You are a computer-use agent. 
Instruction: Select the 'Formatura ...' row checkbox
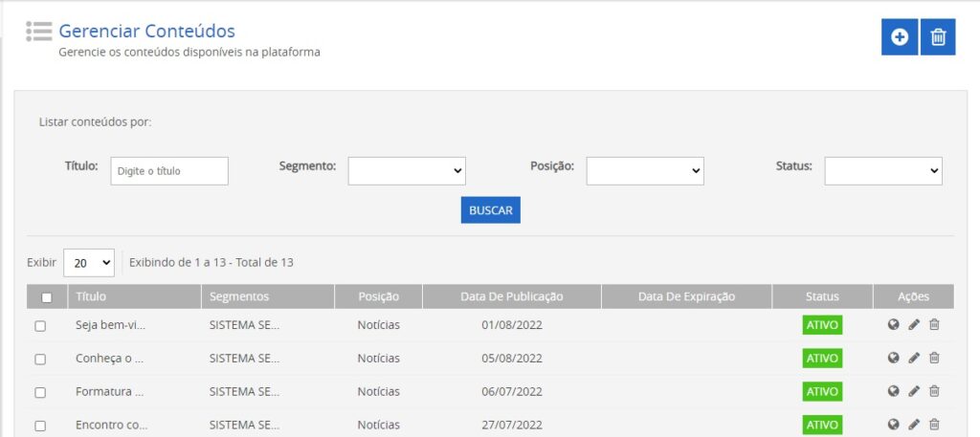click(40, 392)
